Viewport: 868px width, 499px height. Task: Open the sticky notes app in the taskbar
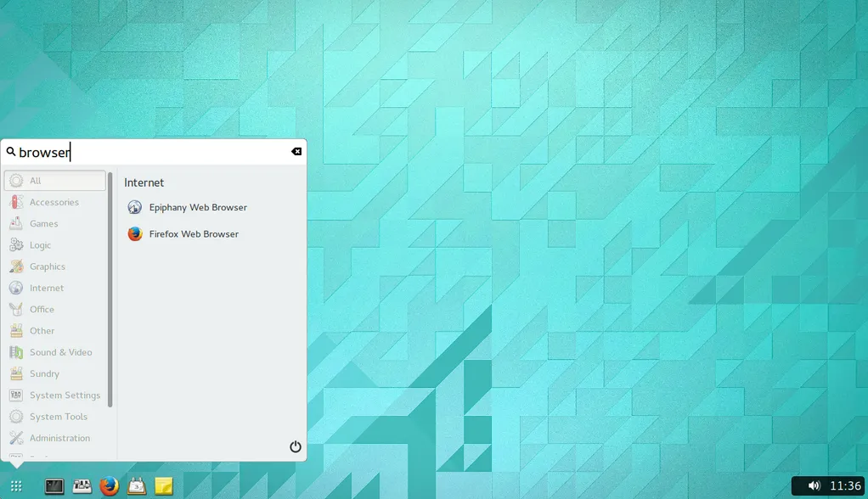[164, 485]
